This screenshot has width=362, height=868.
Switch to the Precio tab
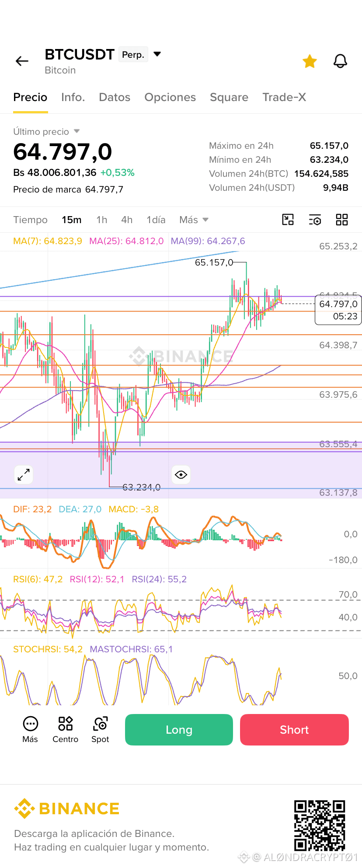click(x=30, y=97)
